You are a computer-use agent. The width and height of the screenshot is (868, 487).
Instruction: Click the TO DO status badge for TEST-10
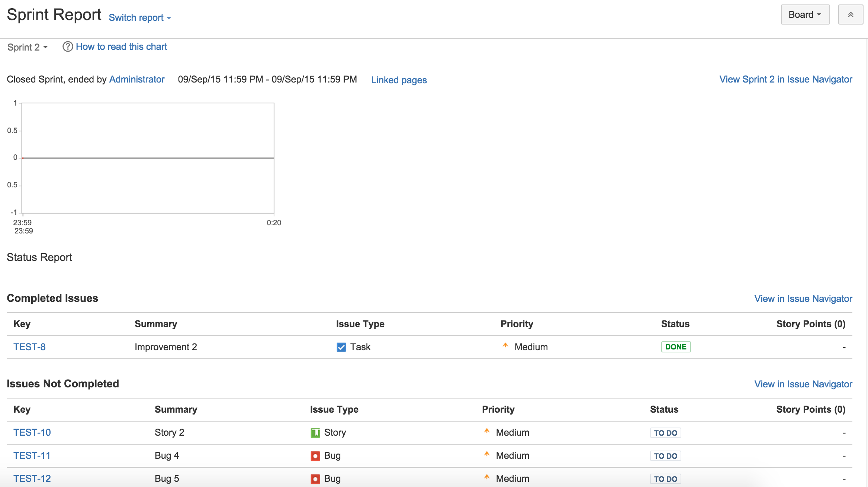[665, 433]
